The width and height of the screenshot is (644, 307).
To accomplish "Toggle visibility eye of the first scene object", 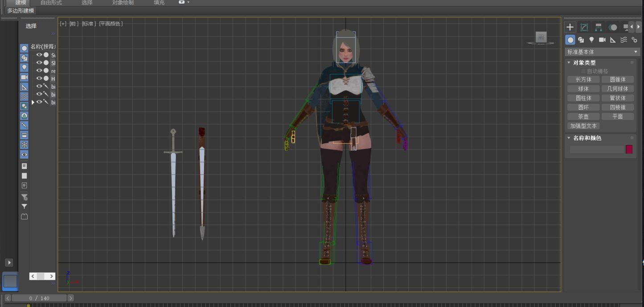I will (39, 55).
